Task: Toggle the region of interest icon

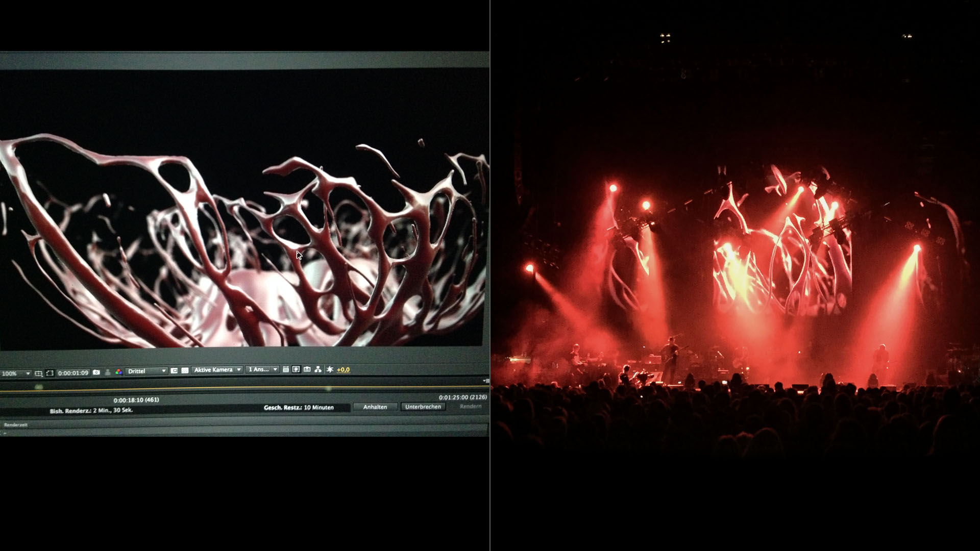Action: 50,373
